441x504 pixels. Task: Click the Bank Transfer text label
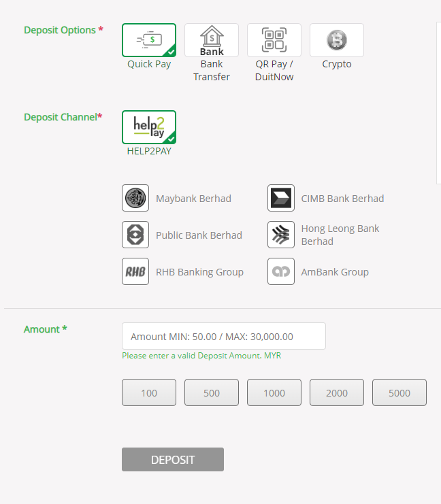(212, 70)
